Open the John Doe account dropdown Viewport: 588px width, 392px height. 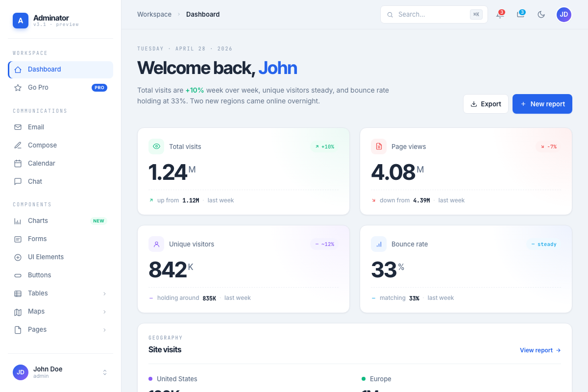pos(104,372)
